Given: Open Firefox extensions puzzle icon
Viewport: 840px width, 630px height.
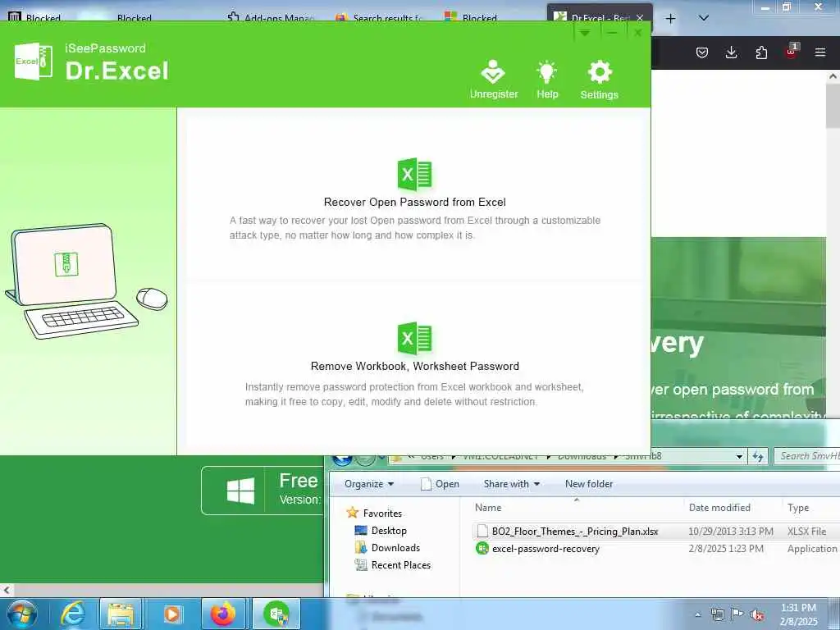Looking at the screenshot, I should pos(761,52).
